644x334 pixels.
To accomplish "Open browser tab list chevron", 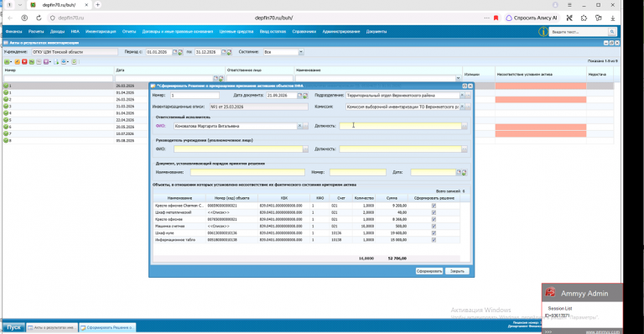I will tap(20, 5).
